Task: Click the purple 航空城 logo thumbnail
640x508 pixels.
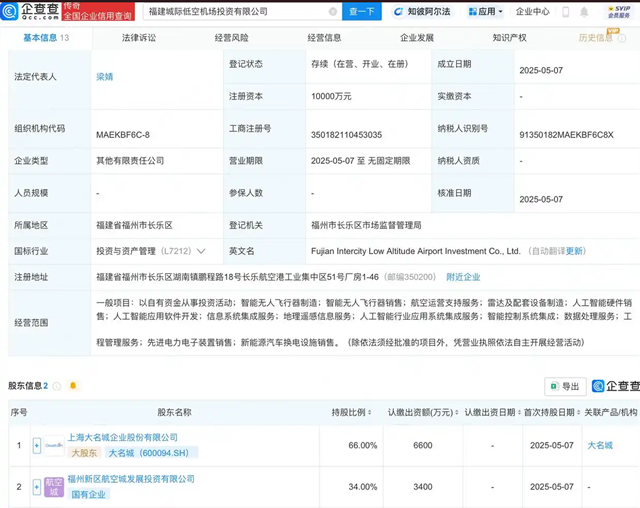Action: click(x=54, y=487)
